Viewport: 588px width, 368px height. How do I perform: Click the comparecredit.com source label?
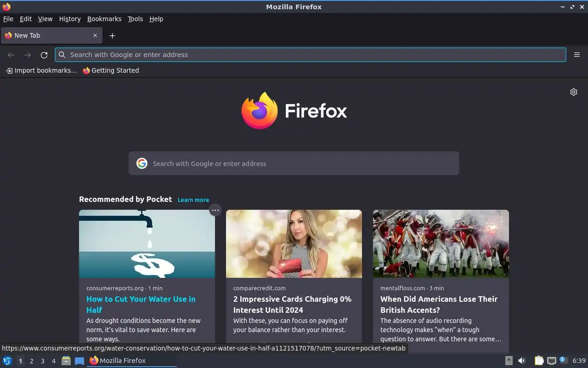(260, 288)
